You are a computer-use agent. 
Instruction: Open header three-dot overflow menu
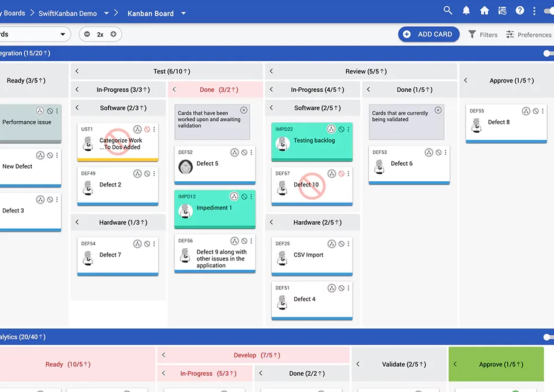(534, 10)
